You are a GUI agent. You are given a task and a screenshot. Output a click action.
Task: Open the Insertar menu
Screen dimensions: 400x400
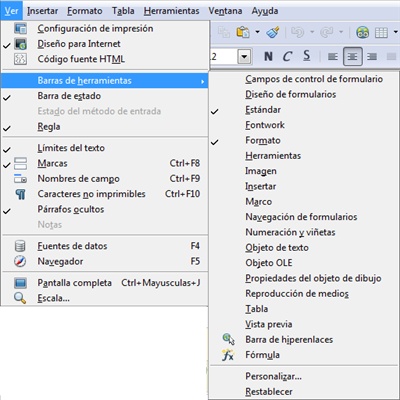[42, 11]
